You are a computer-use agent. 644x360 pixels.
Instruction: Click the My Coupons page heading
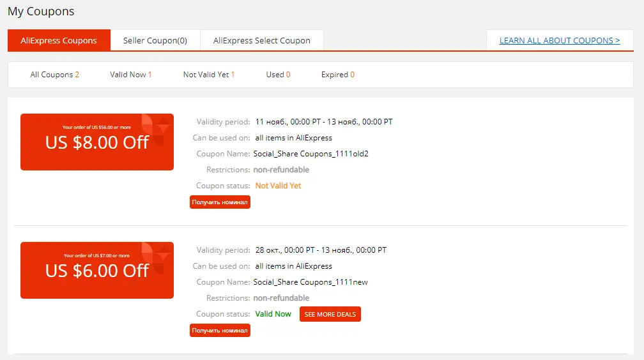tap(41, 11)
